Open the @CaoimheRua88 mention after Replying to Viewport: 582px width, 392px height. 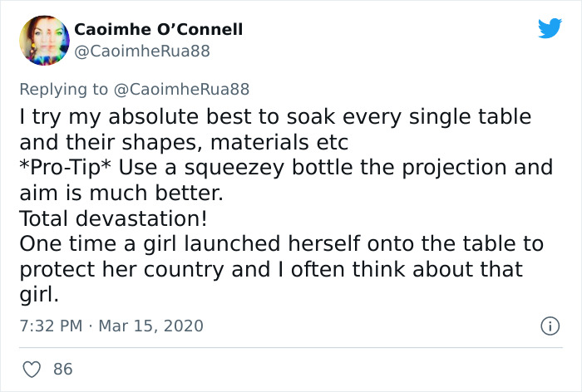180,88
